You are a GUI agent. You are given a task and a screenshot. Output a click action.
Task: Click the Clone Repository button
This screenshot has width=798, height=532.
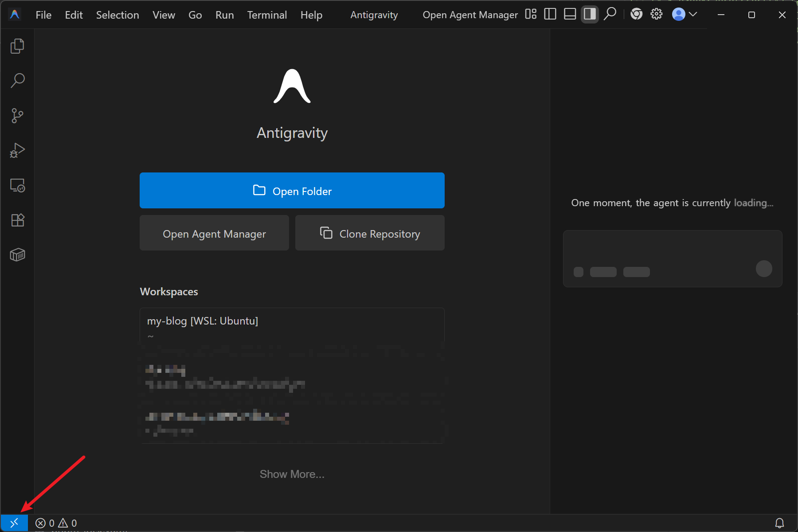[370, 234]
